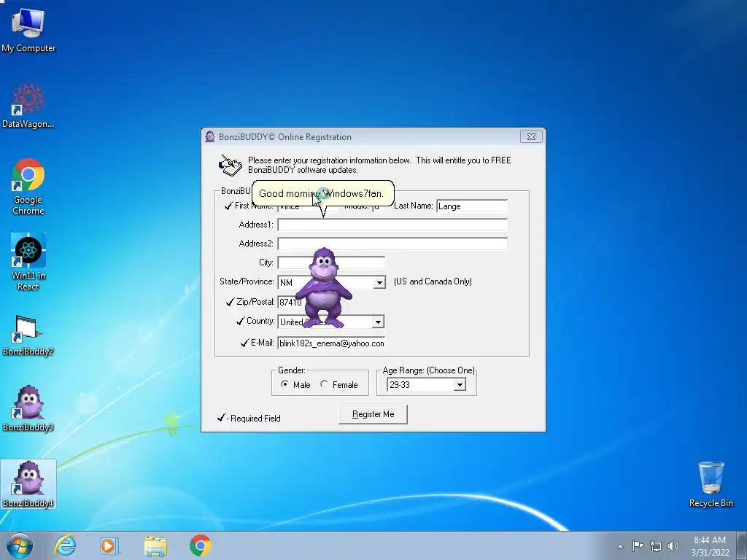Click the Register Me button
The height and width of the screenshot is (560, 747).
pyautogui.click(x=373, y=414)
